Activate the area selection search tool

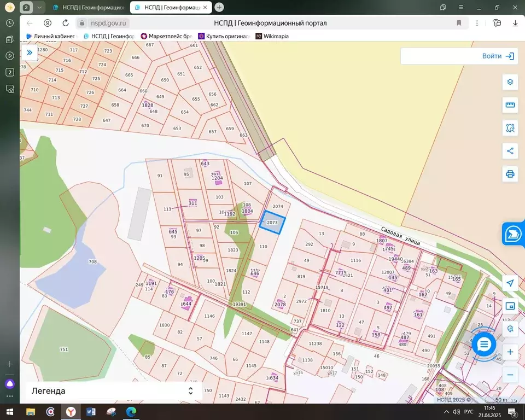[x=510, y=128]
